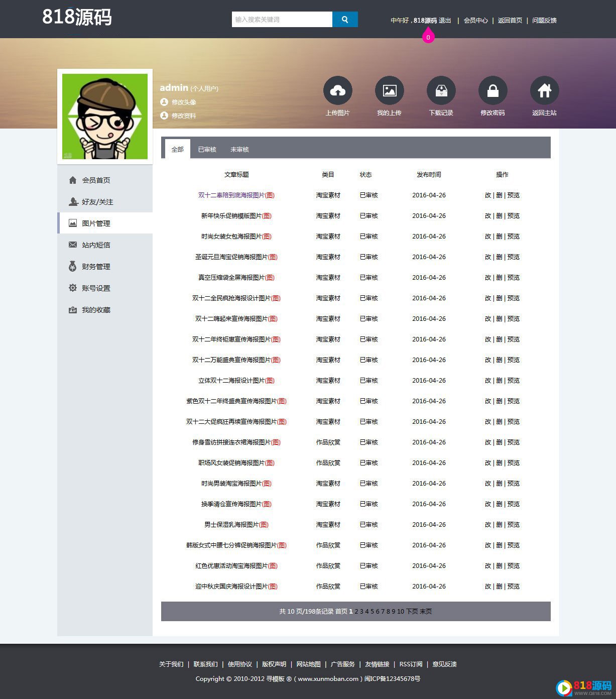Click 作品欣赏 category in 修身雪纺拼接连衣裙海报图片 row

pos(328,442)
